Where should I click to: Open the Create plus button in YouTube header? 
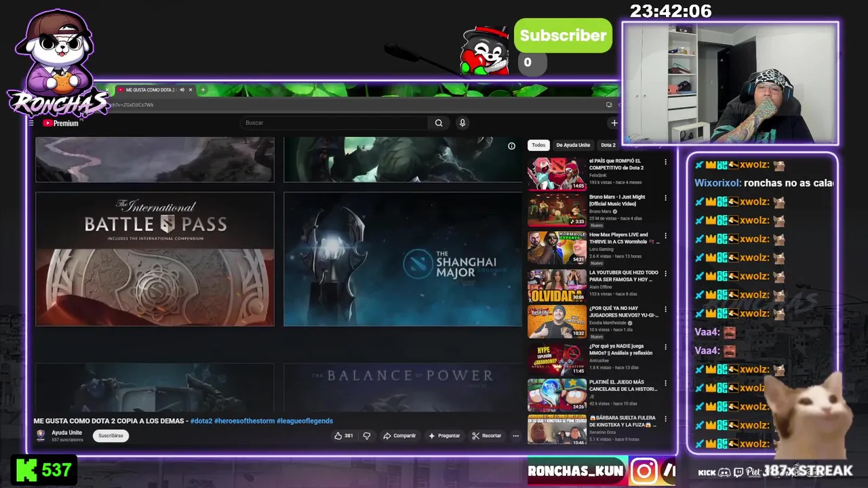[x=614, y=123]
